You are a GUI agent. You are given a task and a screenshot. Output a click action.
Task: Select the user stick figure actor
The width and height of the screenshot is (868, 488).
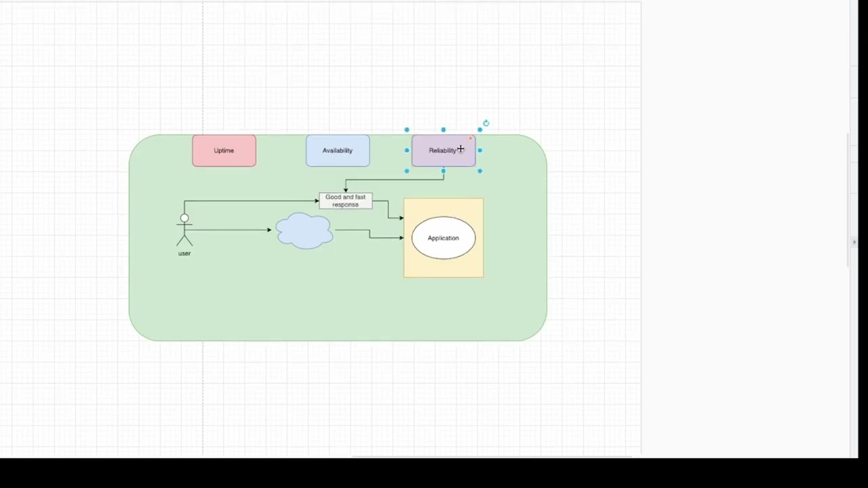(184, 230)
